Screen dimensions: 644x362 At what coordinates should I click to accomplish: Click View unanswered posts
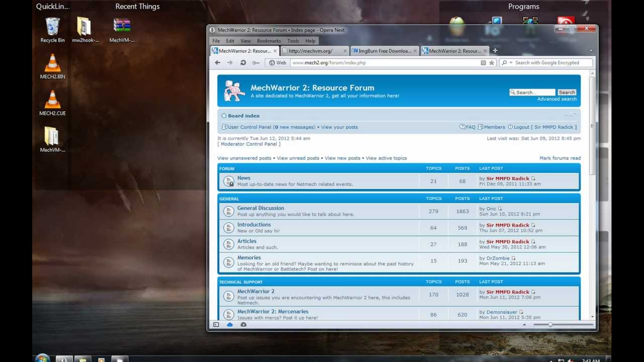coord(244,158)
